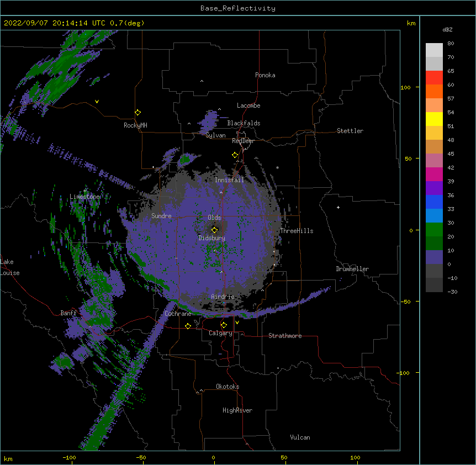Click the yellow diamond marker above Calgary

[224, 325]
